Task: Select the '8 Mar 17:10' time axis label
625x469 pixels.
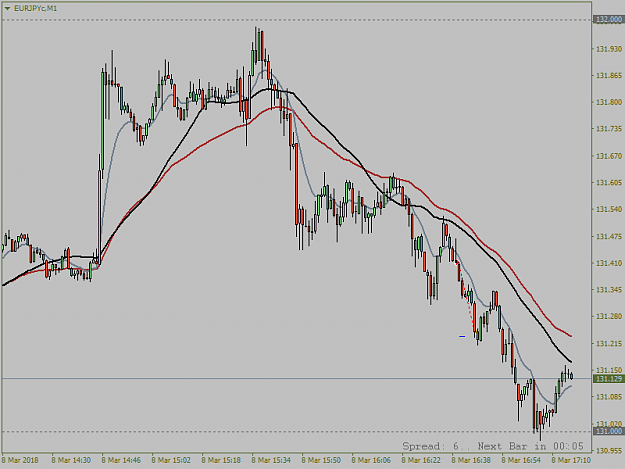Action: tap(571, 460)
